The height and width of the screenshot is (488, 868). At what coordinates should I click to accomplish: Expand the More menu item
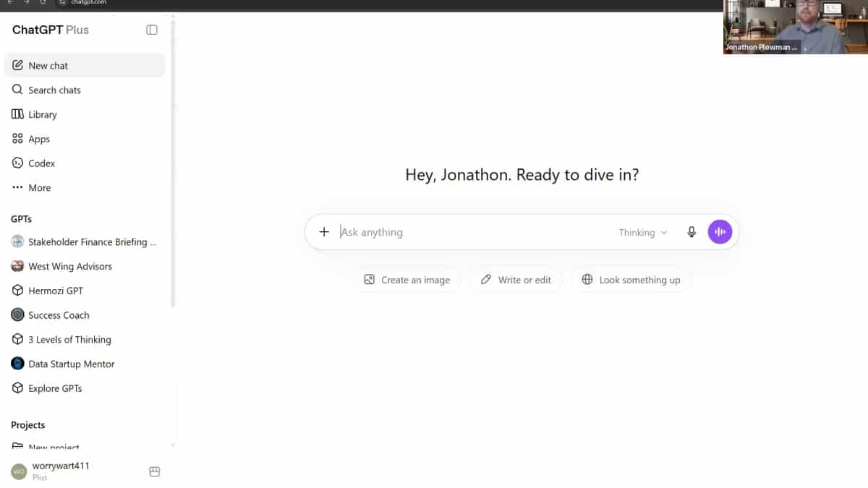pyautogui.click(x=85, y=187)
